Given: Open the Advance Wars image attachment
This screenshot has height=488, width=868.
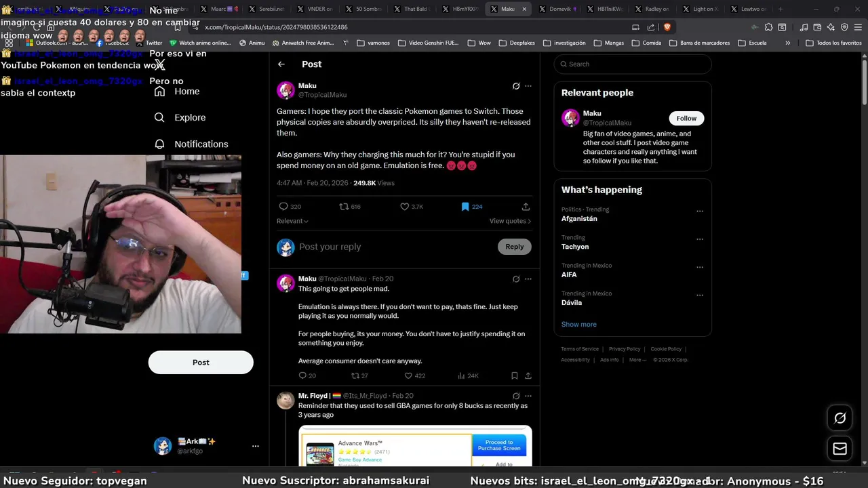Looking at the screenshot, I should click(415, 446).
